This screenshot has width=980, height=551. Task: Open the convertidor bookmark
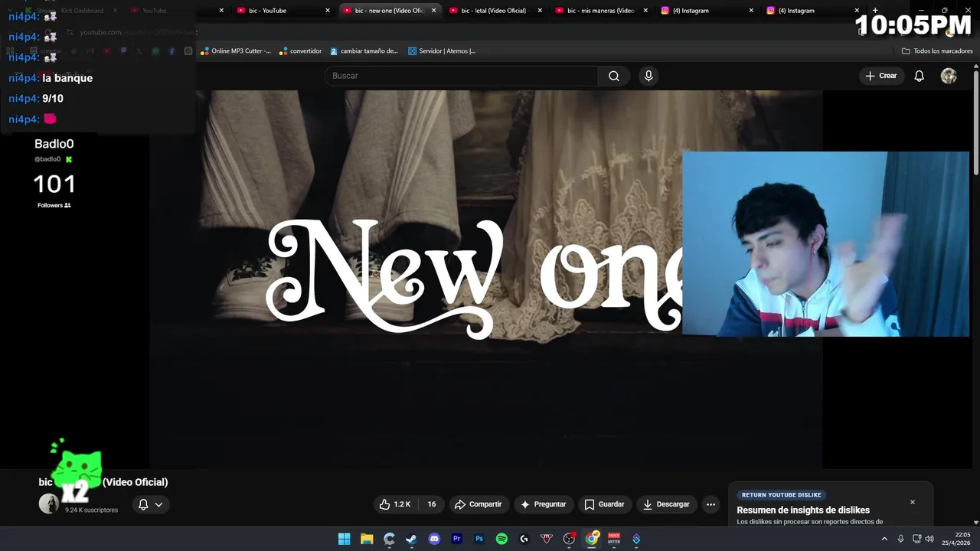coord(300,51)
